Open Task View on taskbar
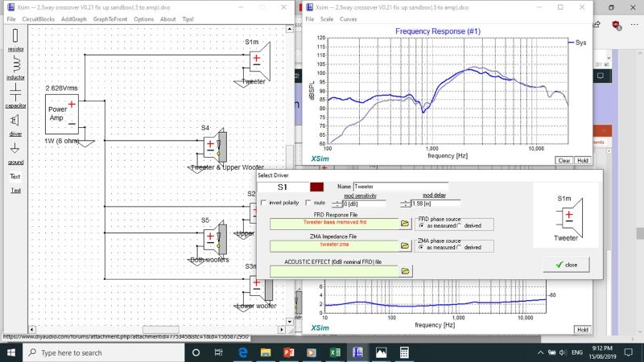Viewport: 644px width, 362px height. (x=218, y=352)
